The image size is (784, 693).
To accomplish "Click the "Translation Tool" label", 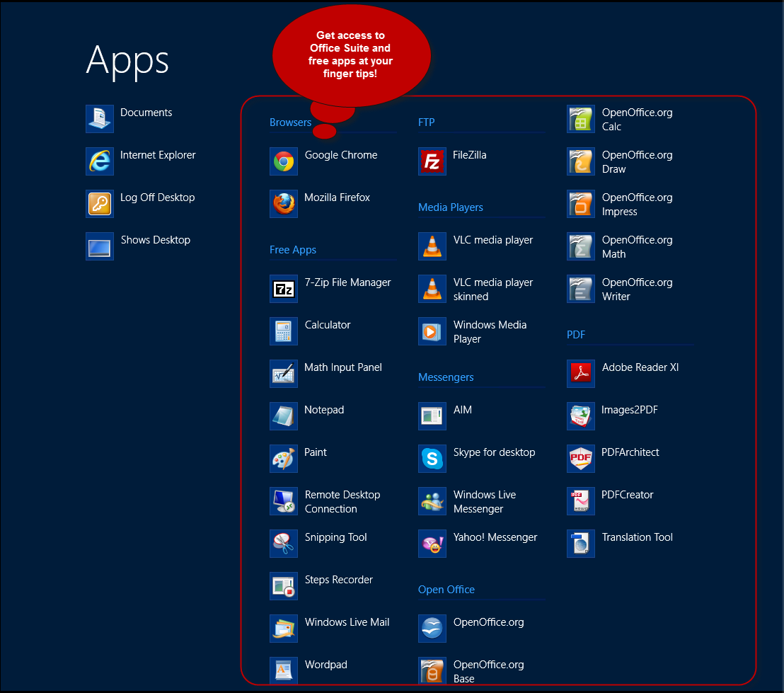I will 637,537.
